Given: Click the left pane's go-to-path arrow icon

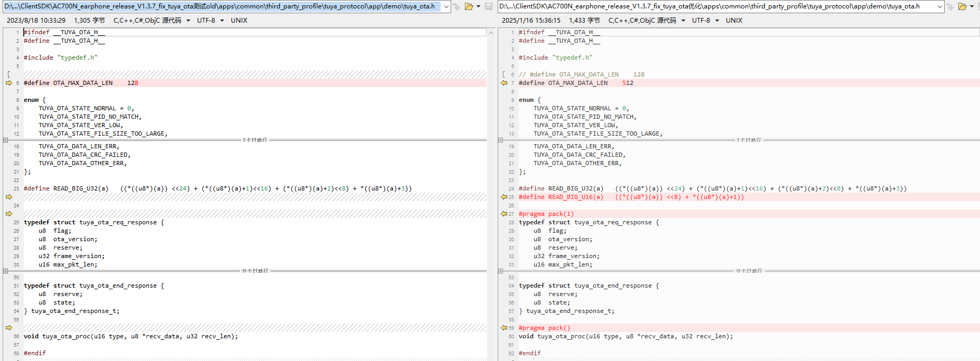Looking at the screenshot, I should [456, 7].
